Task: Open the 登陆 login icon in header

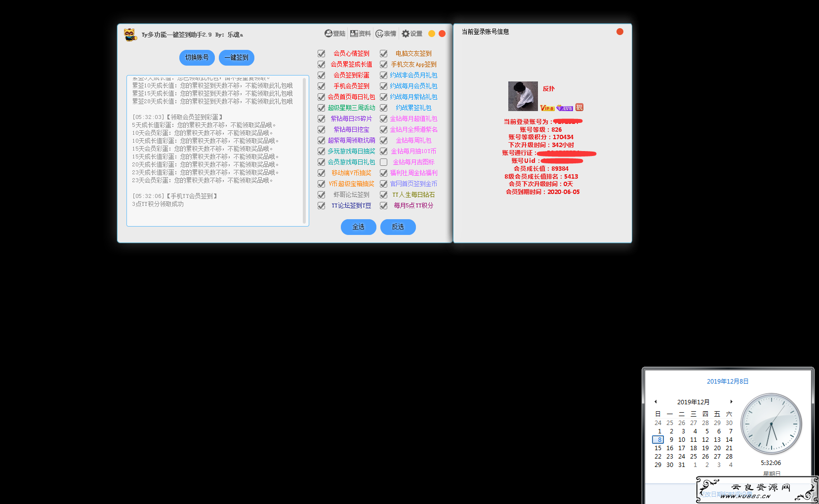Action: click(335, 34)
